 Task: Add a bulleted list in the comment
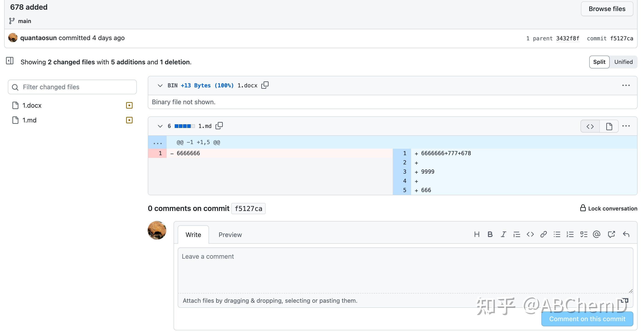tap(557, 234)
